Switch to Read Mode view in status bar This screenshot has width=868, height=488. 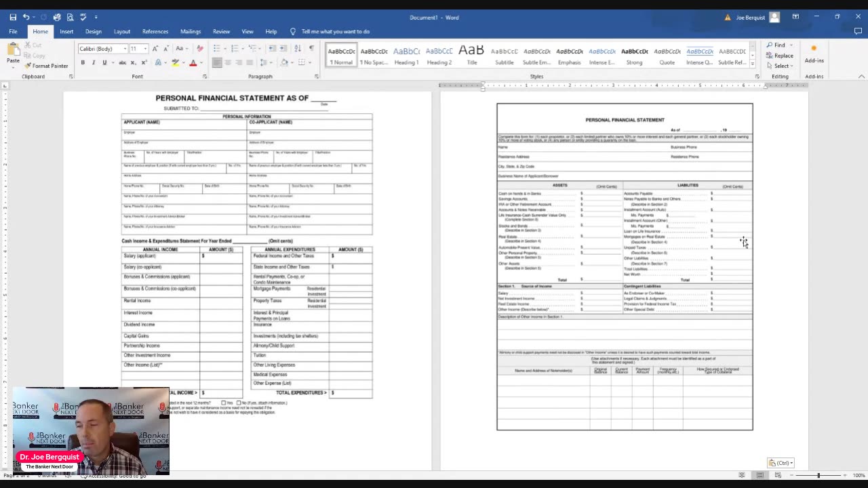click(x=742, y=475)
